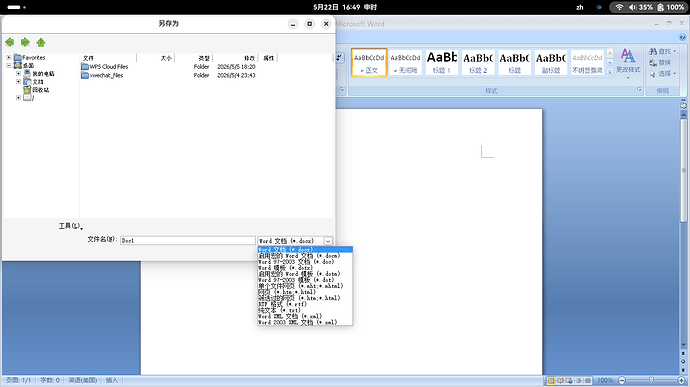The width and height of the screenshot is (690, 387).
Task: Open the volume indicator in top bar
Action: pyautogui.click(x=640, y=7)
